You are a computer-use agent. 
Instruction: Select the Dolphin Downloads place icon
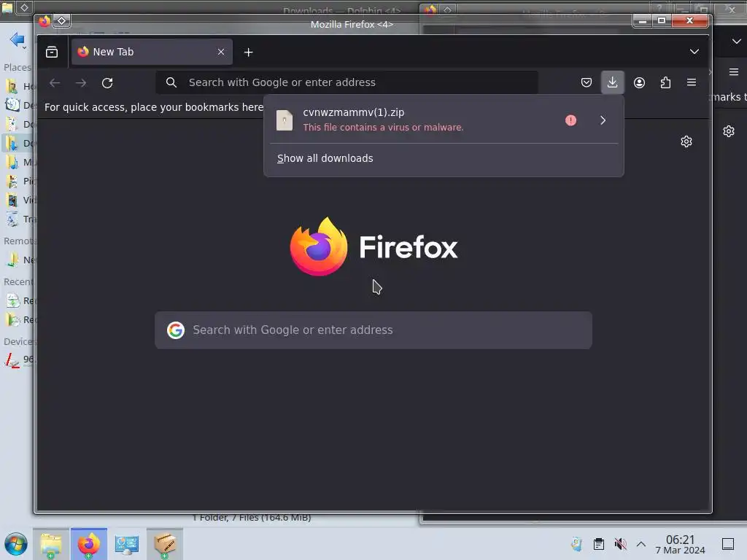(12, 143)
